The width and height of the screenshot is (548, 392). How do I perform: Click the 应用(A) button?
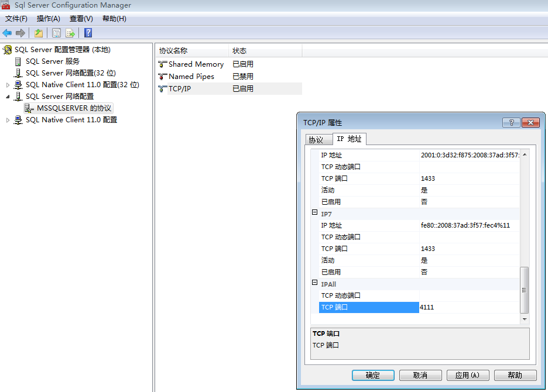click(x=468, y=375)
